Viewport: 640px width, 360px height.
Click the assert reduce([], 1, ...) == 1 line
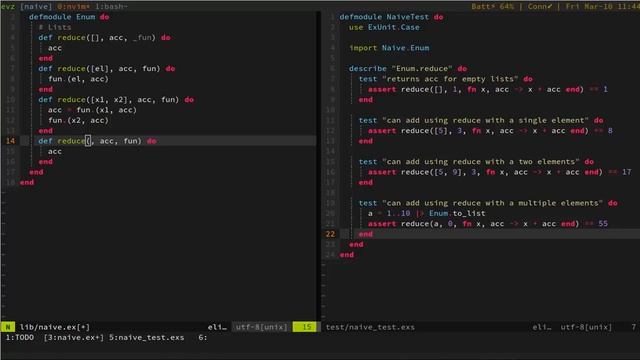(488, 89)
